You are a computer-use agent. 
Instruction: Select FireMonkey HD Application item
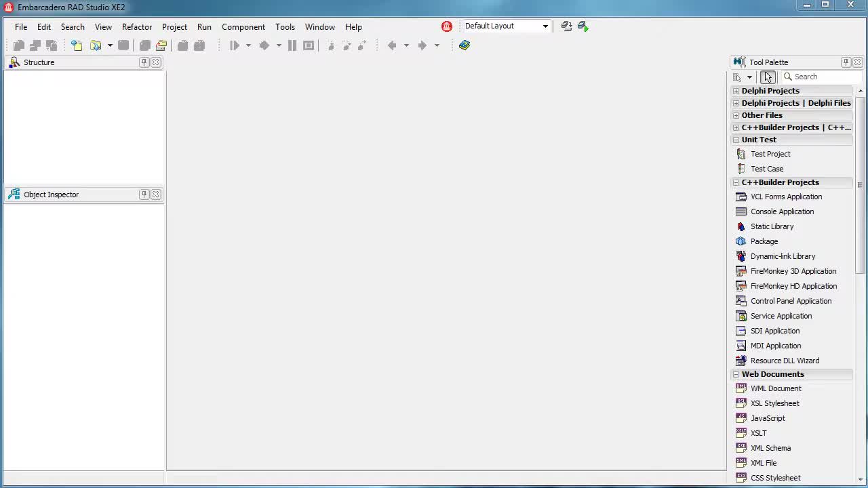tap(792, 286)
